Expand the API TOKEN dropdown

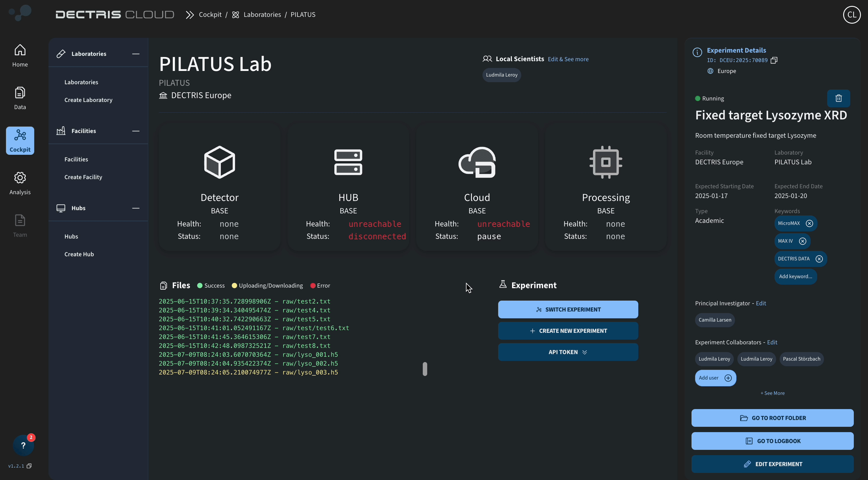tap(568, 352)
